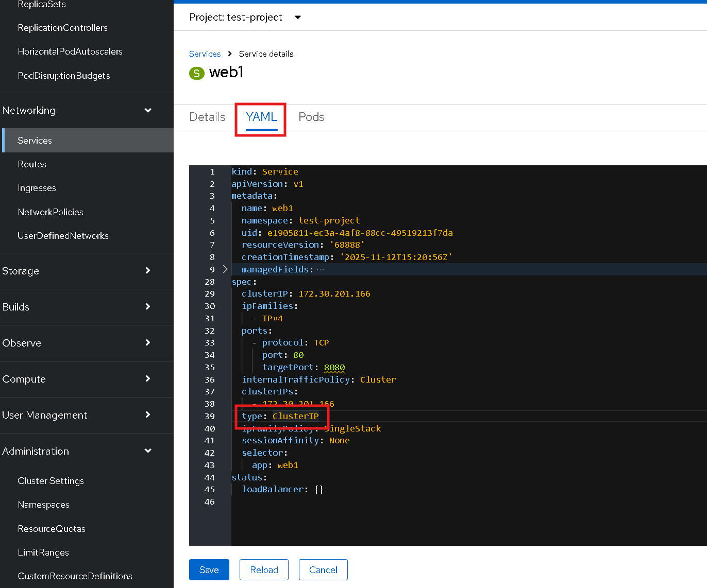Open the Project test-project dropdown
Screen dimensions: 707x588
245,18
